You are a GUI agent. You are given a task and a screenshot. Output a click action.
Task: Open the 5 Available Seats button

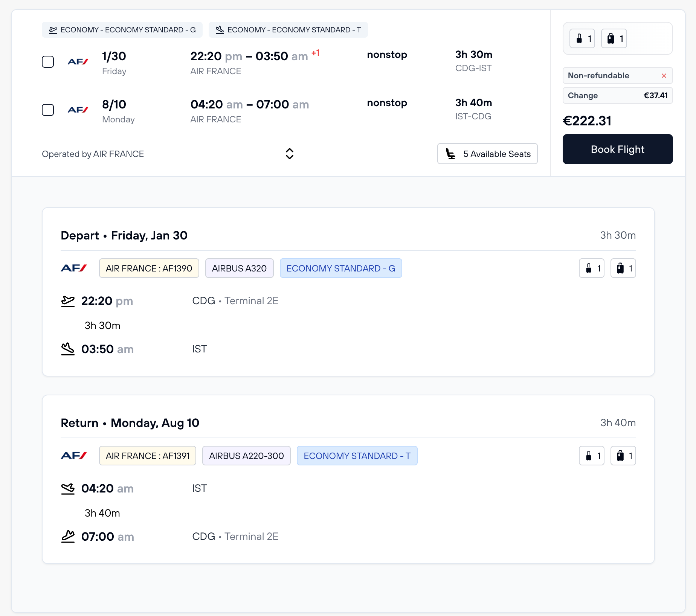pyautogui.click(x=487, y=154)
